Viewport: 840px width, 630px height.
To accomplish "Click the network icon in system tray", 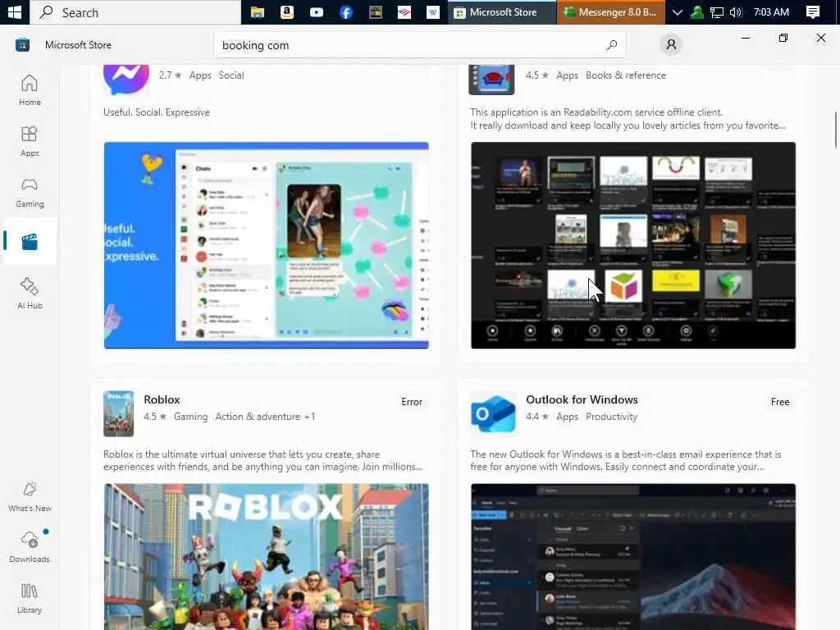I will tap(717, 11).
